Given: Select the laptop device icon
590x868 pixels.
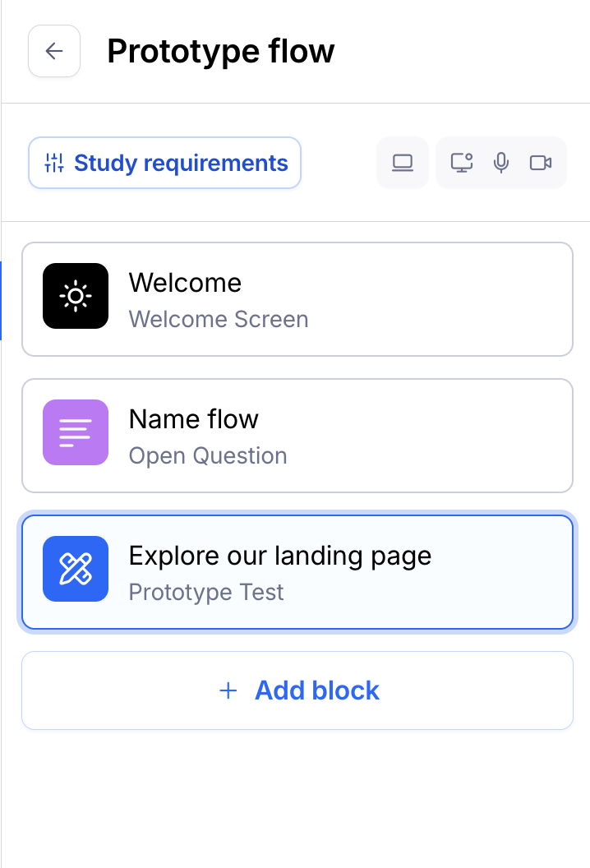Looking at the screenshot, I should tap(402, 163).
